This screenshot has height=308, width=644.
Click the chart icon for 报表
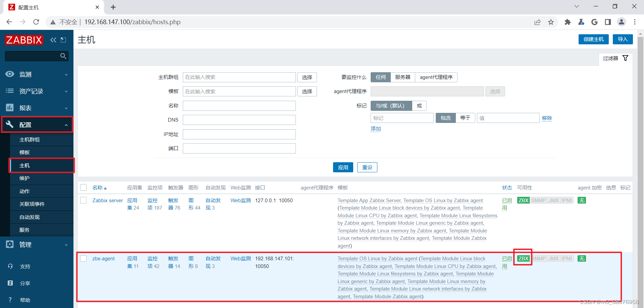click(10, 108)
